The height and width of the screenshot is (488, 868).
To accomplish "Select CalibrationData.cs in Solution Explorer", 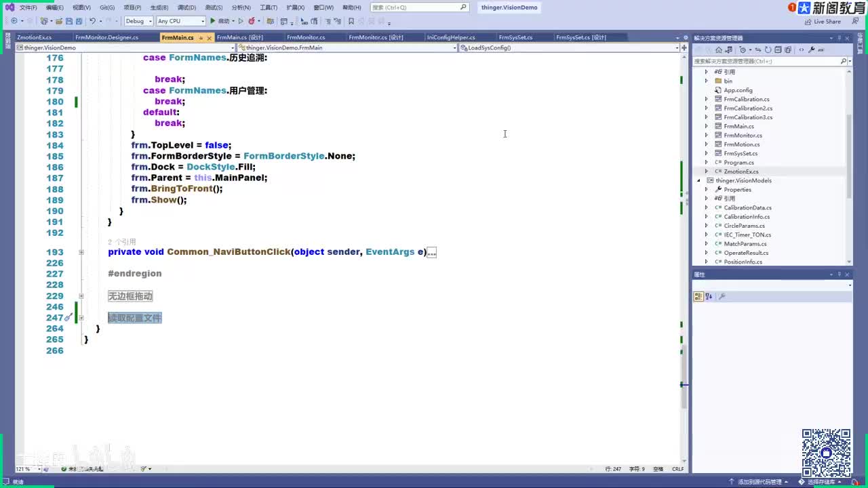I will coord(747,207).
